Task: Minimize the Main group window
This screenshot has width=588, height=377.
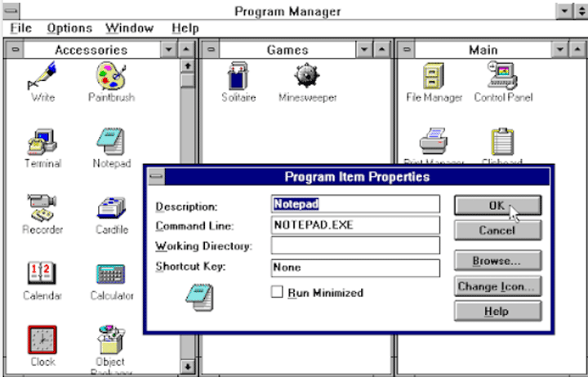Action: click(560, 50)
